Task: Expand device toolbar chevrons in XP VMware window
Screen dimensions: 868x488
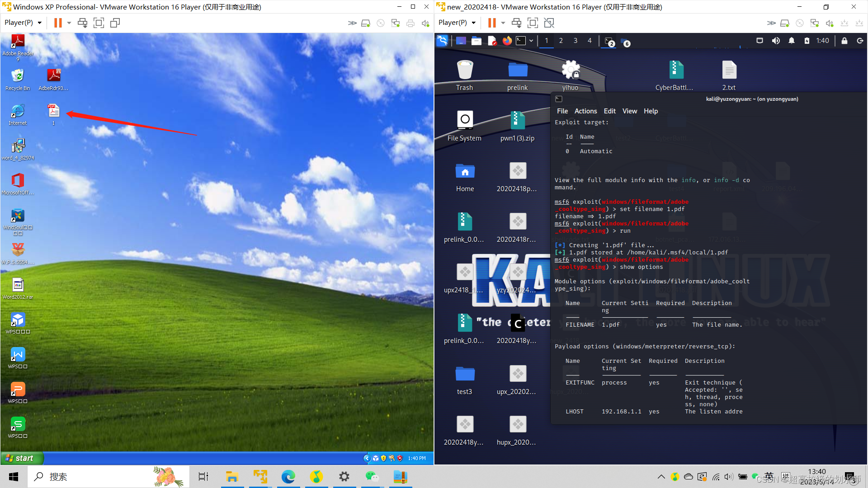Action: [x=352, y=23]
